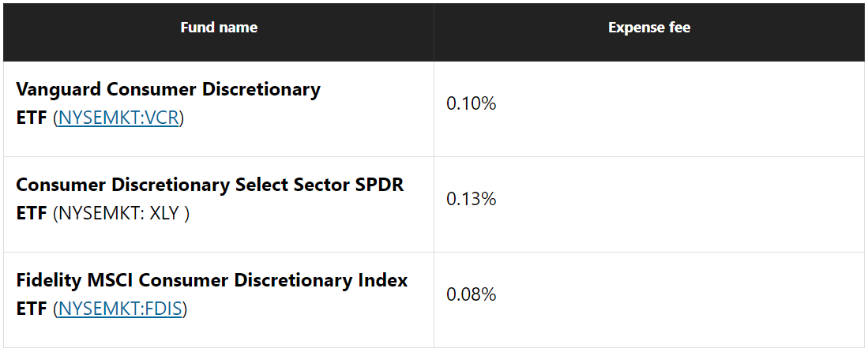Click Fidelity MSCI Consumer Discretionary Index name
The width and height of the screenshot is (868, 352).
[x=212, y=280]
